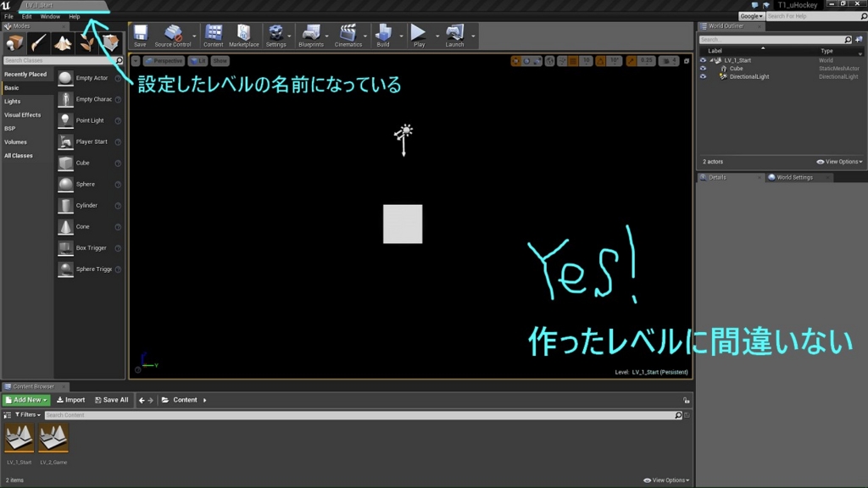Toggle the world/local coordinate globe icon
868x488 pixels.
(549, 61)
